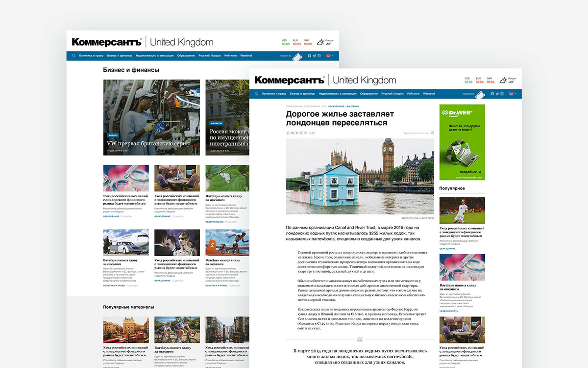
Task: Click the Коммерсантъ logo on the article page
Action: coord(290,80)
